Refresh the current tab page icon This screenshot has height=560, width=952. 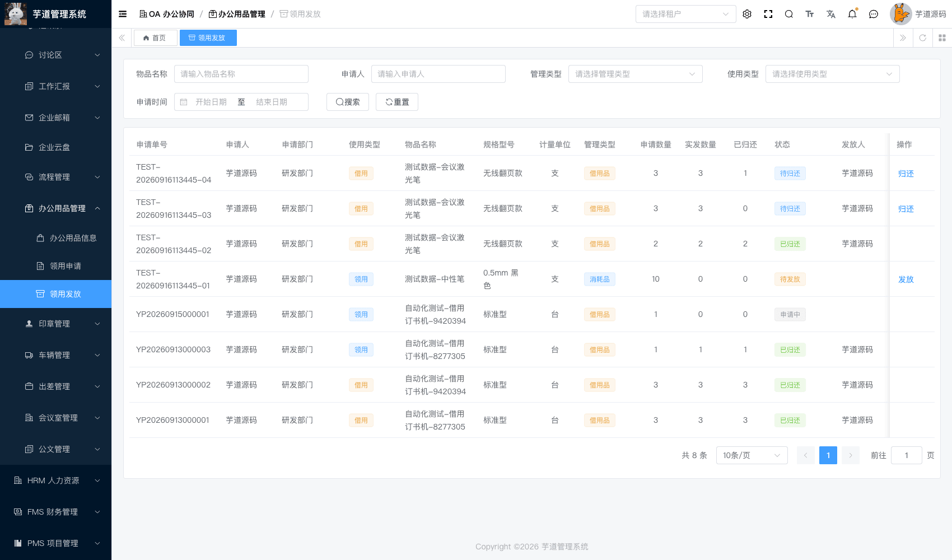(x=922, y=38)
